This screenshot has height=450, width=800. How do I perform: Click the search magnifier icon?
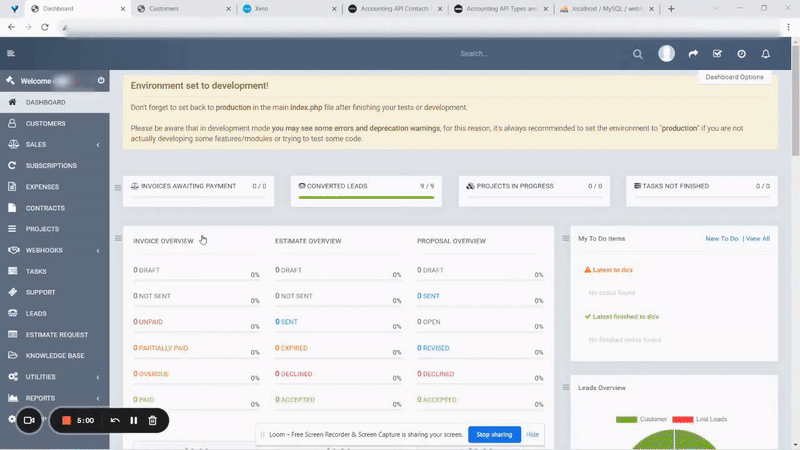click(x=638, y=54)
